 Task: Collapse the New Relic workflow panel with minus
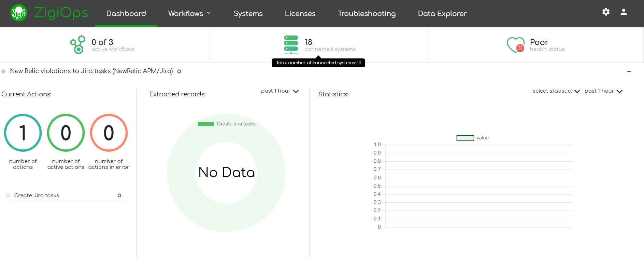click(x=629, y=71)
